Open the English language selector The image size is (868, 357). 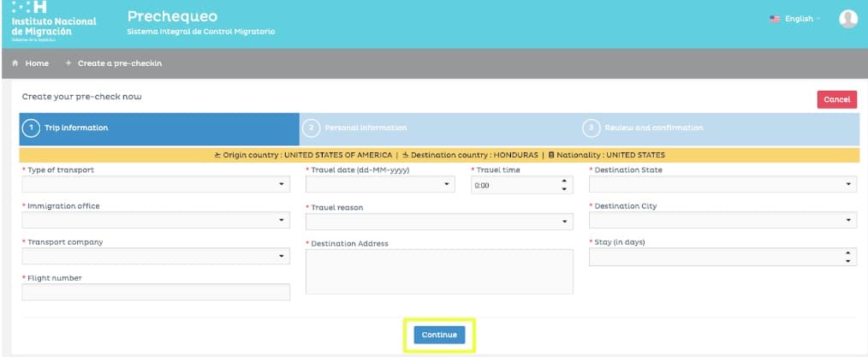click(x=795, y=19)
